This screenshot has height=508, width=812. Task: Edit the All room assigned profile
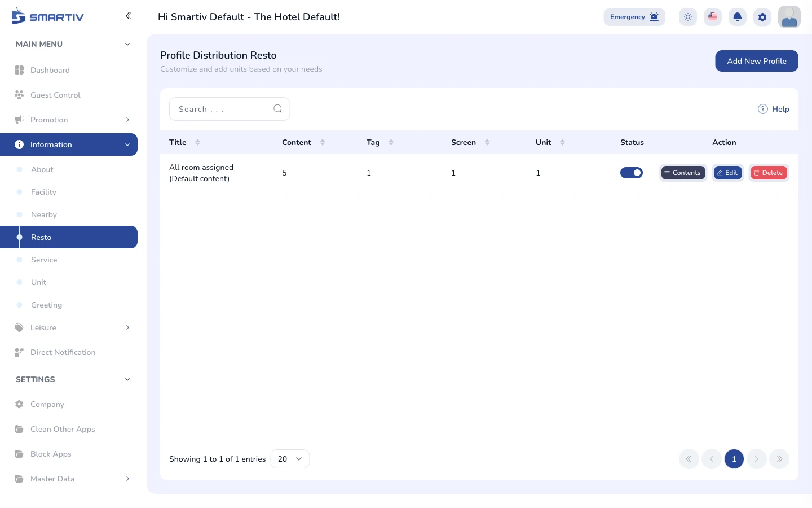pos(728,173)
